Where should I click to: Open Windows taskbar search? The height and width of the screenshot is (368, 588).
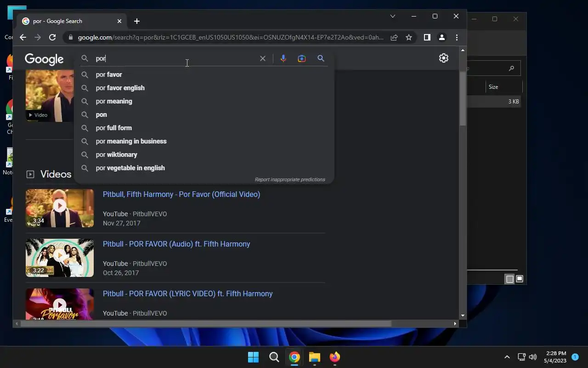point(274,357)
